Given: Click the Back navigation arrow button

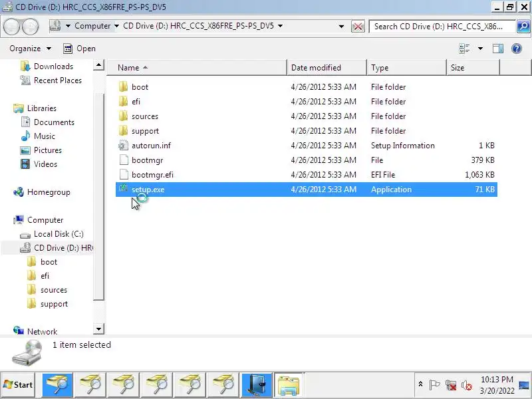Looking at the screenshot, I should pyautogui.click(x=12, y=27).
